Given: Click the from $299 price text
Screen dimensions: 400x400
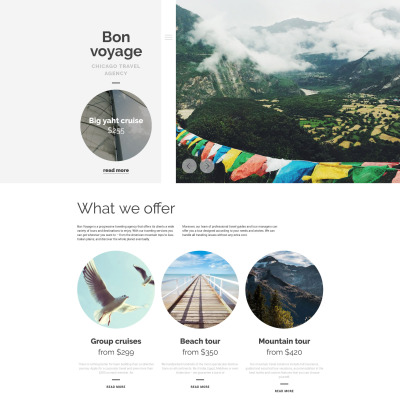Looking at the screenshot, I should tap(116, 352).
